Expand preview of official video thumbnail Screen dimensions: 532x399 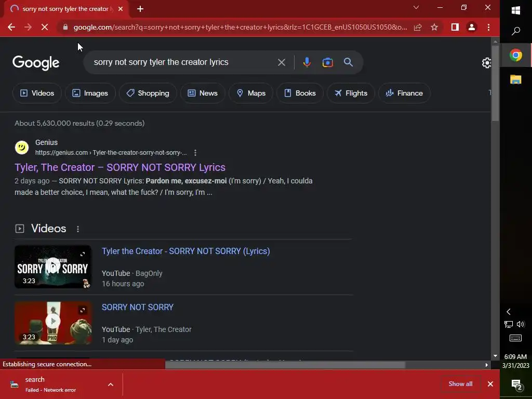pos(83,310)
